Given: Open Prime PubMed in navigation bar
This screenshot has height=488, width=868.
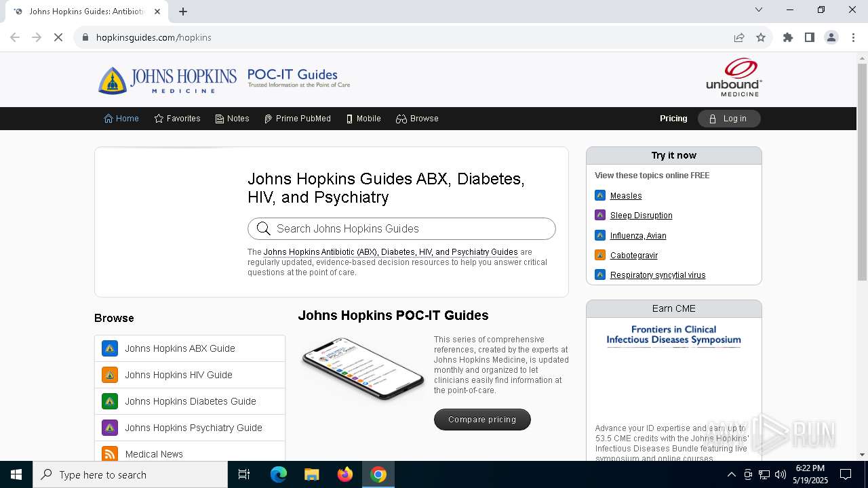Looking at the screenshot, I should point(298,119).
